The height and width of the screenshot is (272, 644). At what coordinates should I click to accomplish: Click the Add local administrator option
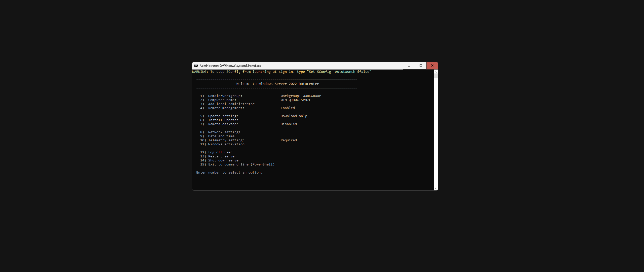[231, 104]
